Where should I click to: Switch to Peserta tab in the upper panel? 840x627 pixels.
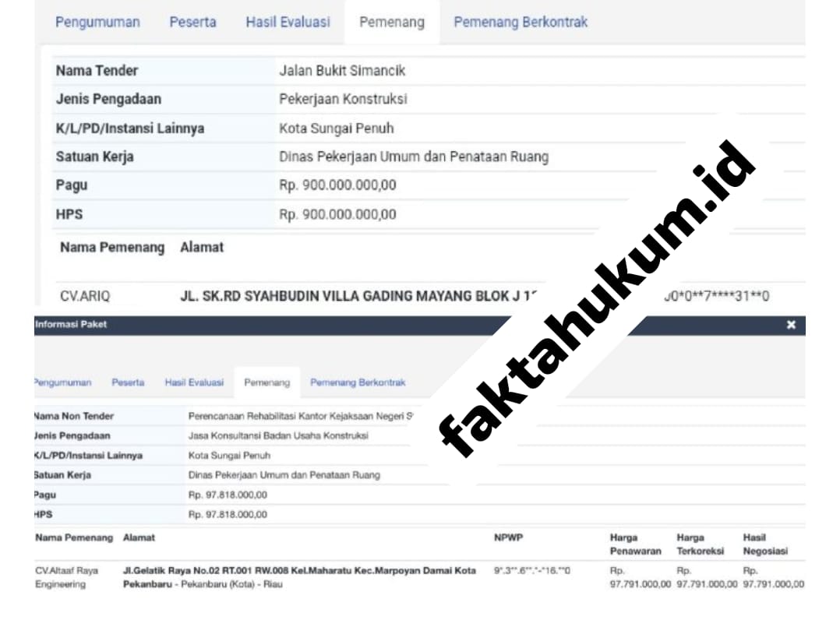(x=192, y=22)
